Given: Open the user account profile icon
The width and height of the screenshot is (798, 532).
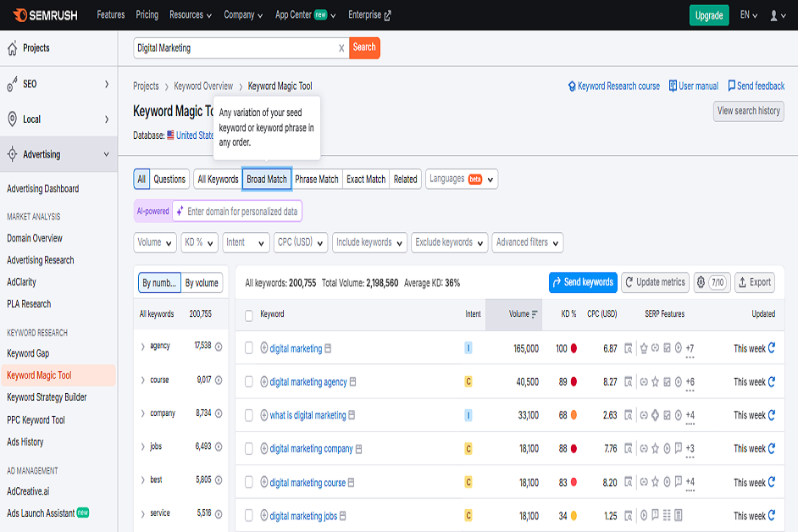Looking at the screenshot, I should click(x=773, y=16).
